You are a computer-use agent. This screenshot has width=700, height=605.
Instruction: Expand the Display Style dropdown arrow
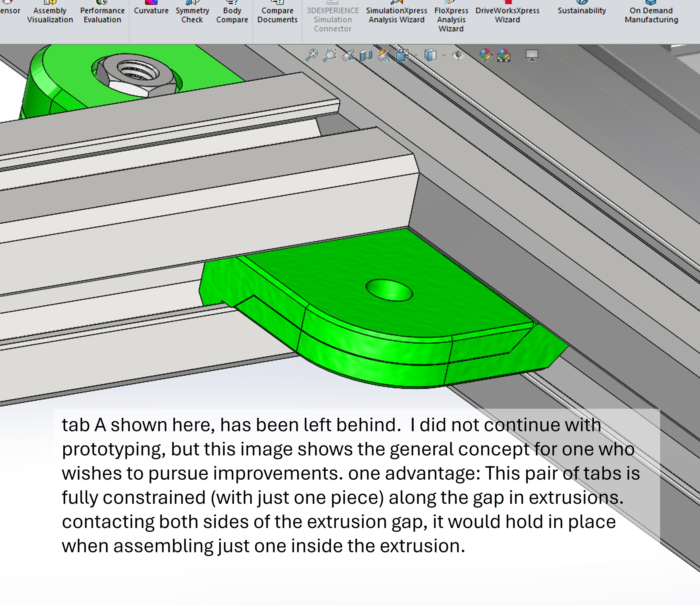tap(444, 55)
